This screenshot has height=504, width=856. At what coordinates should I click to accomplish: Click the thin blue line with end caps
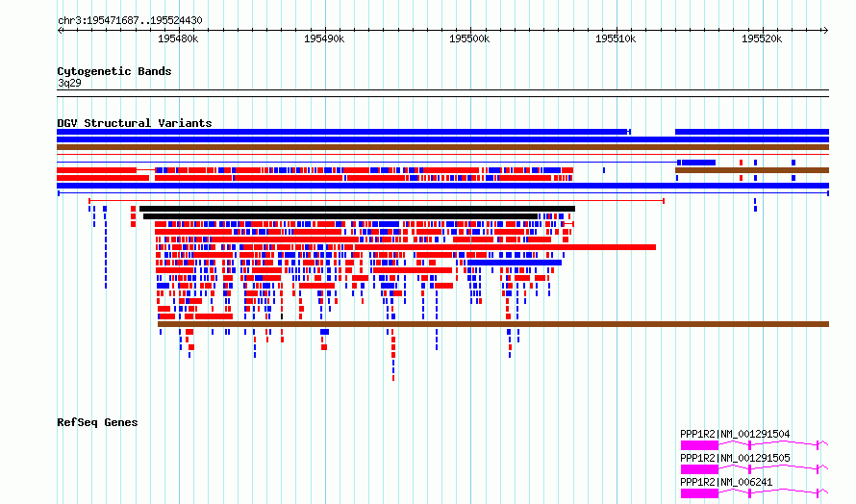tap(442, 193)
